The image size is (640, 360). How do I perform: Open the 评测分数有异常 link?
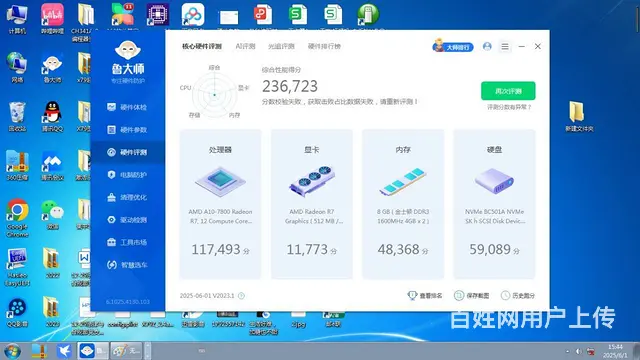pyautogui.click(x=509, y=107)
